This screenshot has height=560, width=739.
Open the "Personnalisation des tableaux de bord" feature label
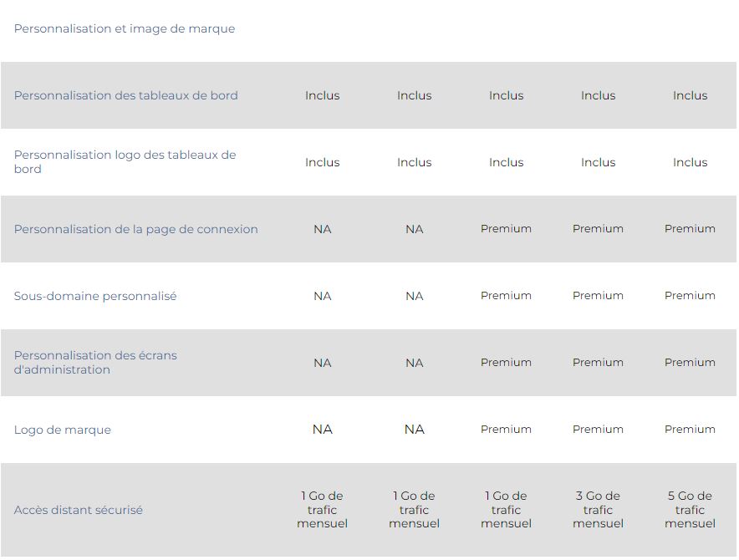pyautogui.click(x=126, y=95)
